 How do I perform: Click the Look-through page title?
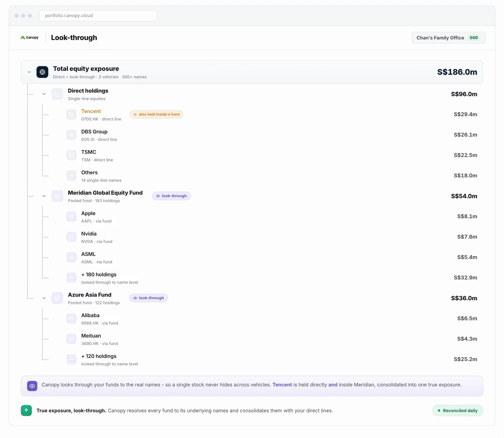click(x=74, y=38)
